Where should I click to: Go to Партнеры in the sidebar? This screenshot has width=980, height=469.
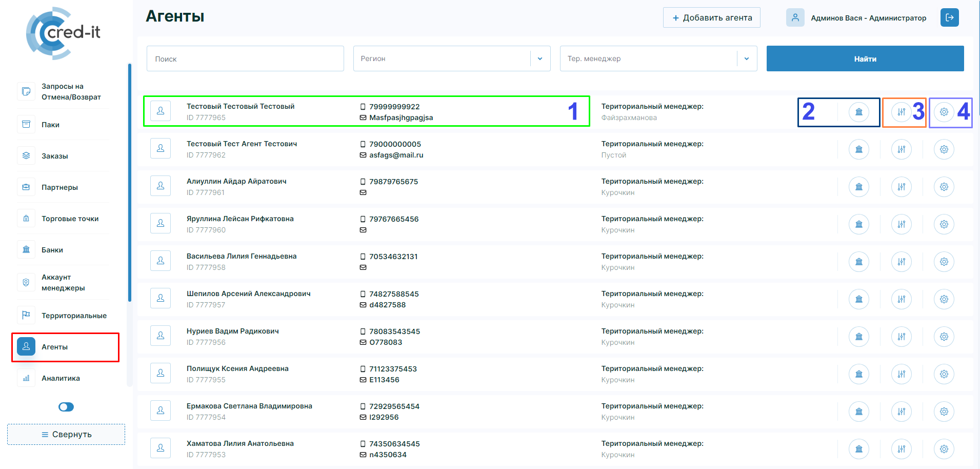click(59, 187)
